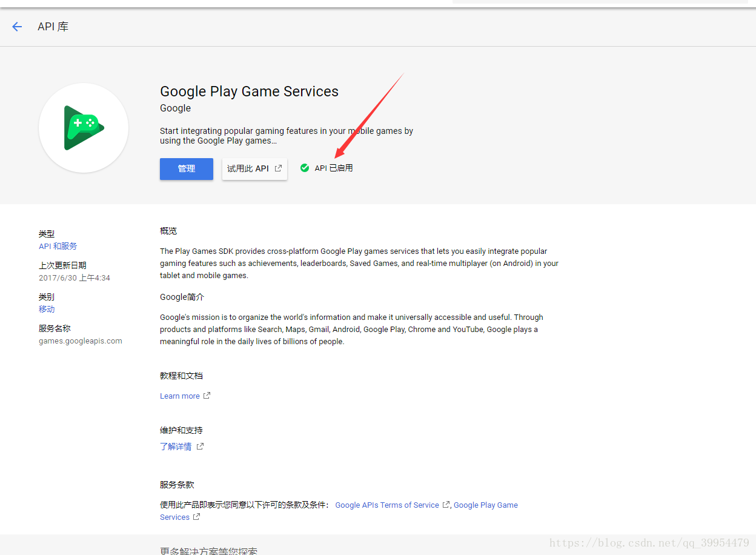Click external icon after Play Game Services terms
This screenshot has height=555, width=756.
point(196,517)
